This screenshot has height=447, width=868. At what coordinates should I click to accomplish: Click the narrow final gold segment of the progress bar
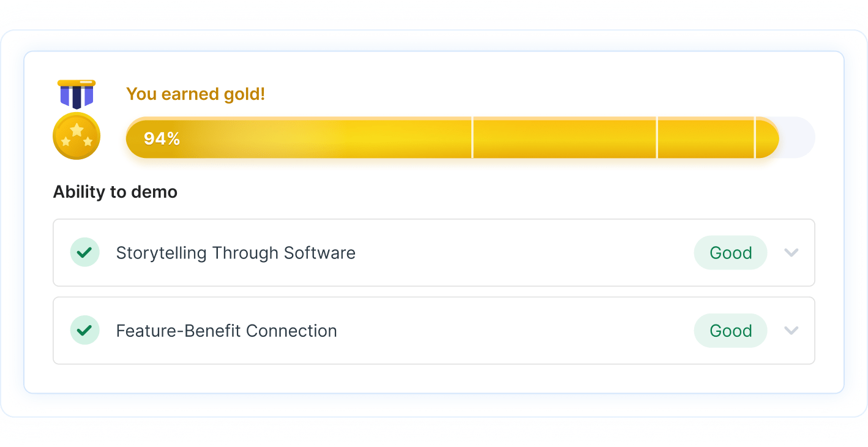point(766,138)
